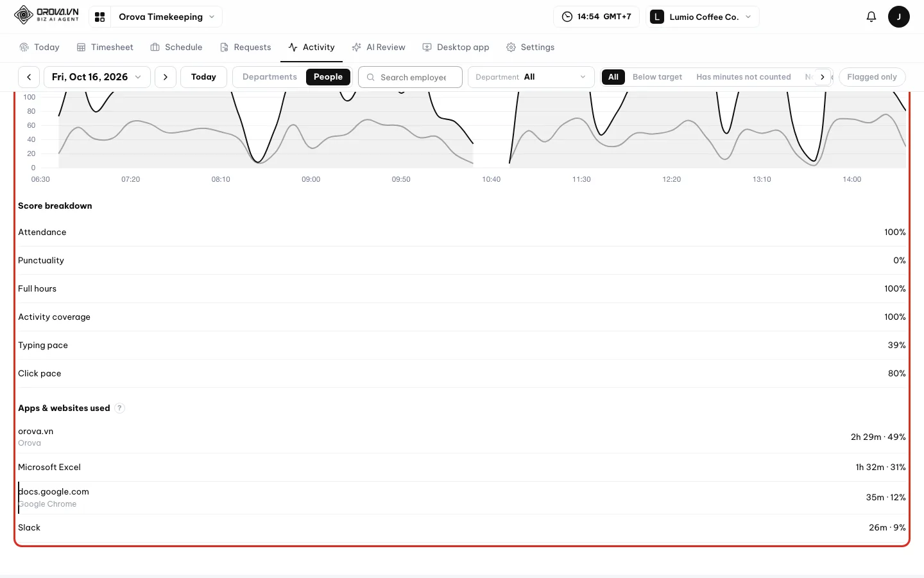The image size is (924, 578).
Task: Open the Today tab
Action: point(39,48)
